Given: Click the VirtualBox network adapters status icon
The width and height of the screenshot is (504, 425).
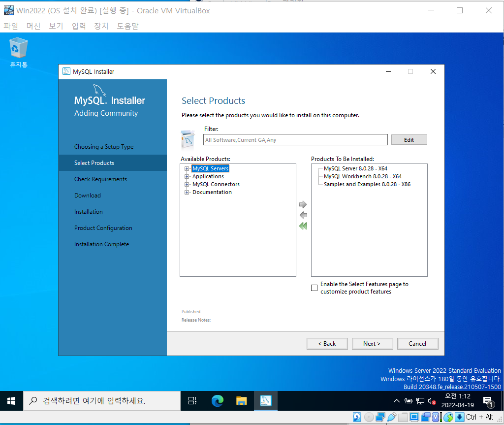Looking at the screenshot, I should 380,417.
